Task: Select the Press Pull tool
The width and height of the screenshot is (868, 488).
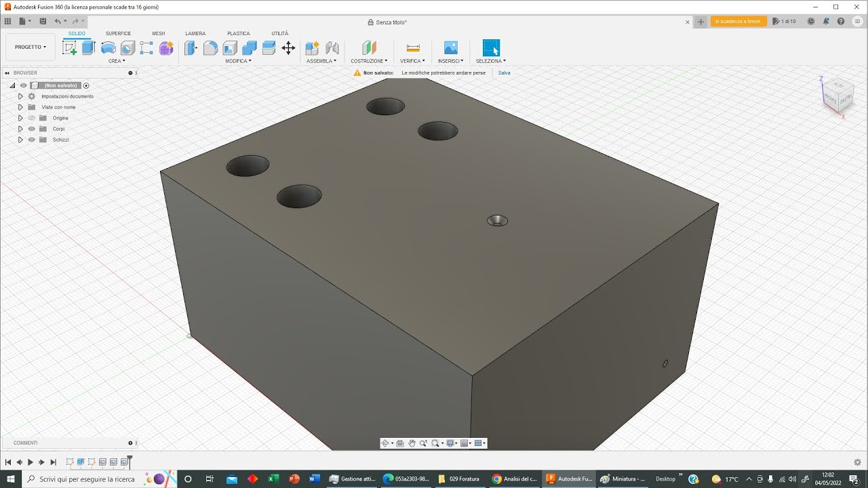Action: [x=191, y=48]
